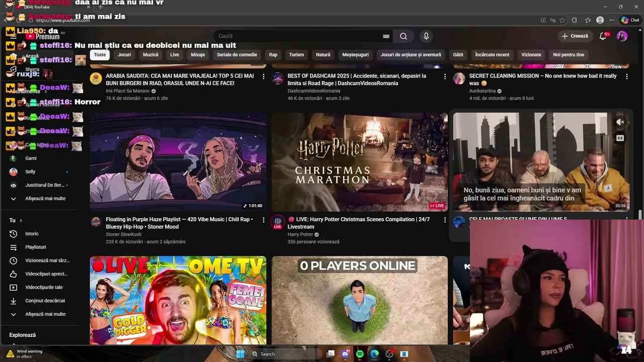Click the Imi Place Sa Mananc avatar
The height and width of the screenshot is (362, 644).
coord(96,78)
